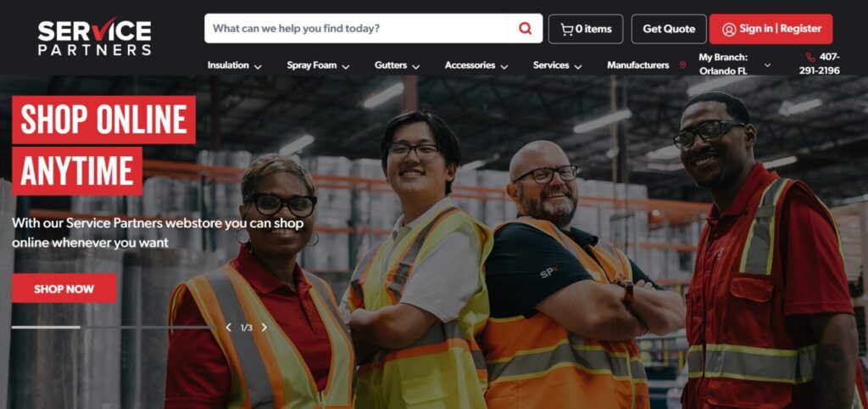
Task: Expand the Insulation dropdown menu
Action: [235, 65]
